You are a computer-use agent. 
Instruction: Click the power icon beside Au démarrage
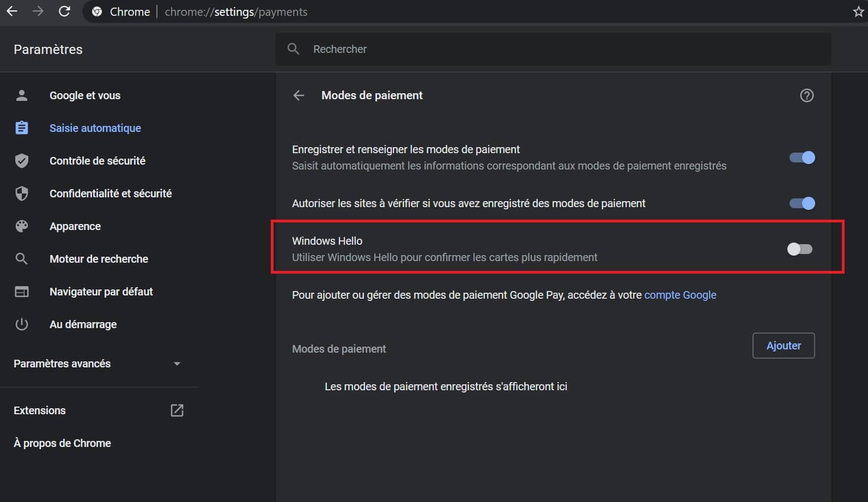[x=22, y=324]
